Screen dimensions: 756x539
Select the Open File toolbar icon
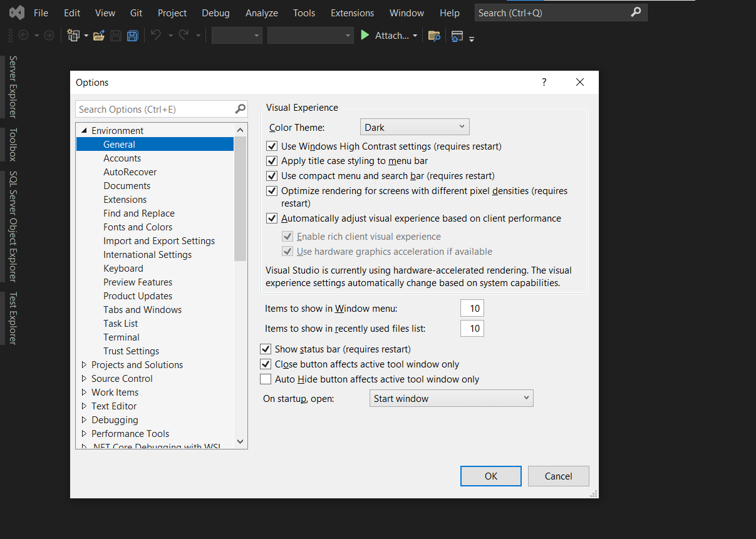[99, 35]
